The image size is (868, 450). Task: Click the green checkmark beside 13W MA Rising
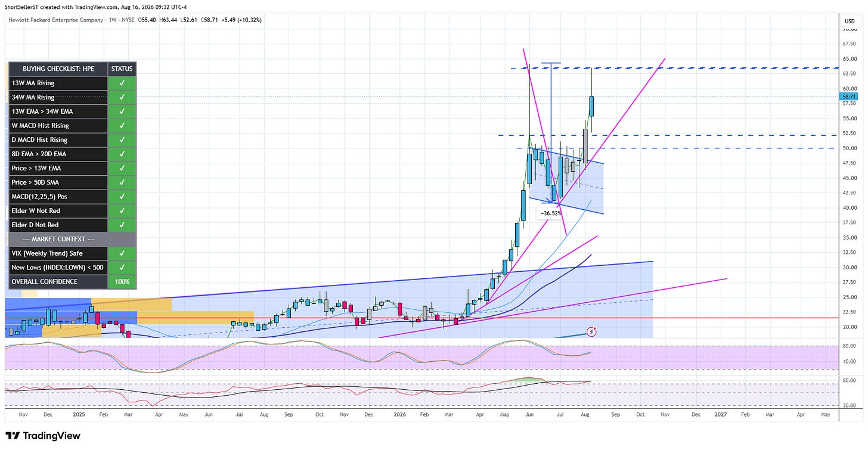point(122,83)
